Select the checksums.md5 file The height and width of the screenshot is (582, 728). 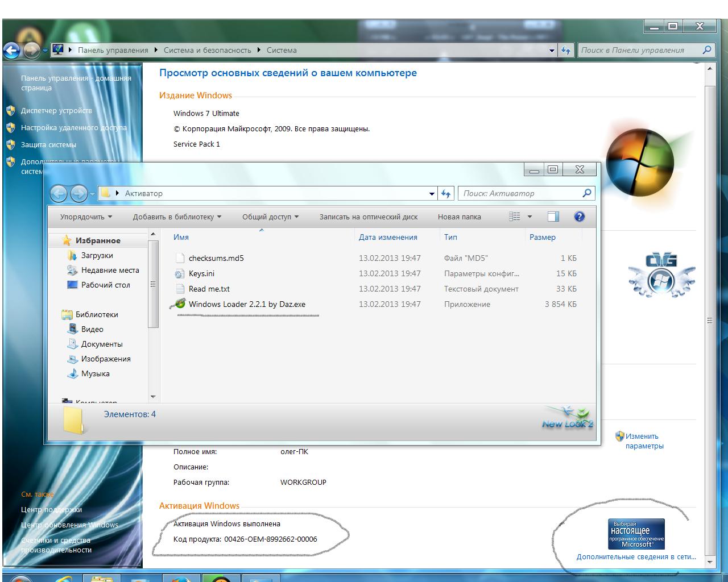216,258
